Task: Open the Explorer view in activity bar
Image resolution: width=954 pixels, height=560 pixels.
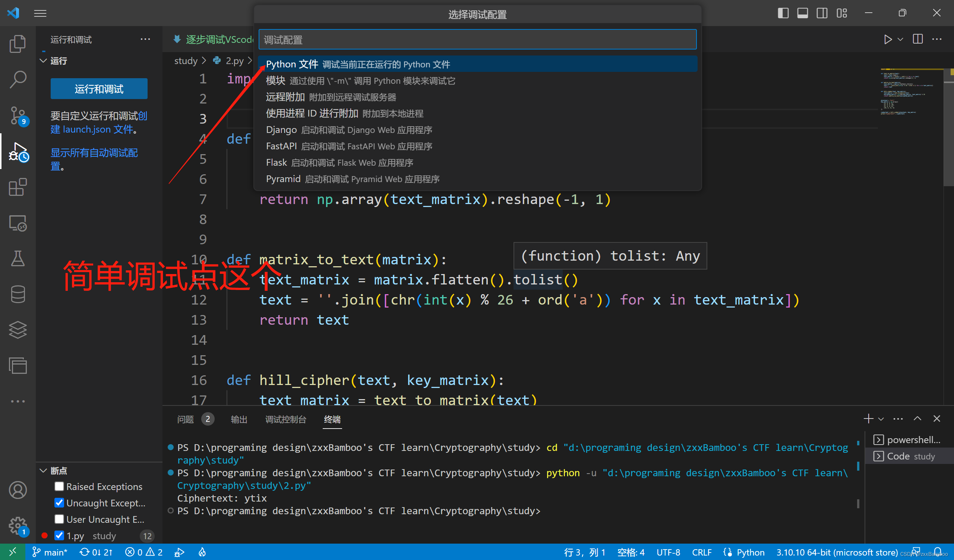Action: [x=18, y=44]
